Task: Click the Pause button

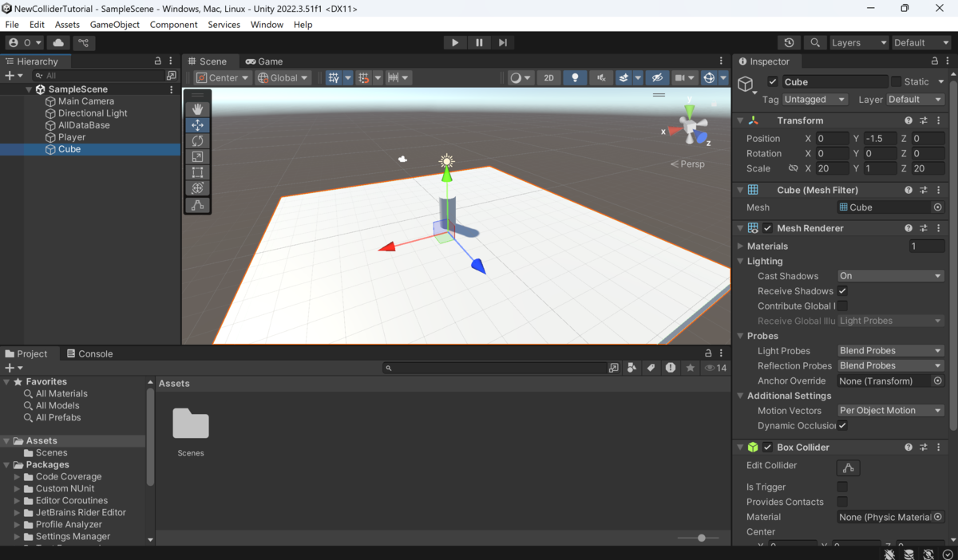Action: coord(479,42)
